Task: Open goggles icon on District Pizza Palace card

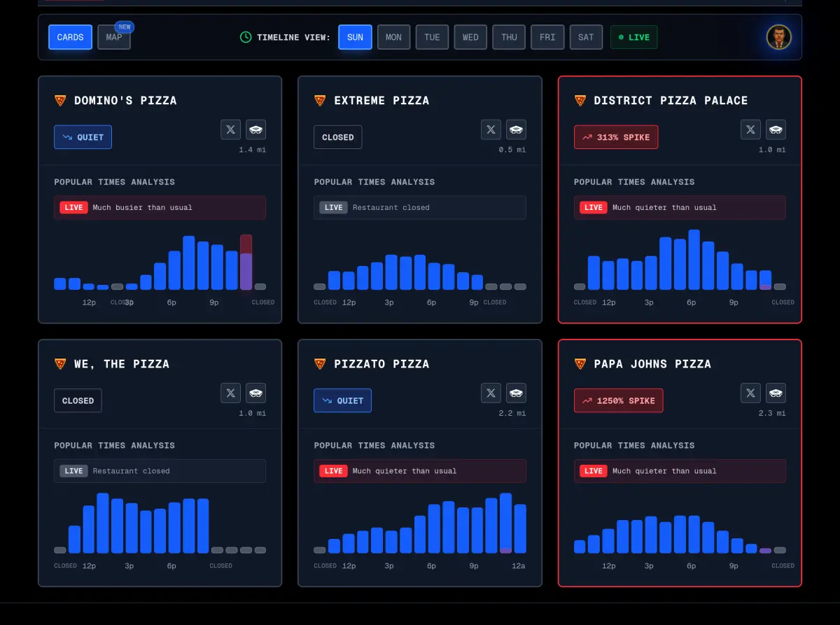Action: [776, 129]
